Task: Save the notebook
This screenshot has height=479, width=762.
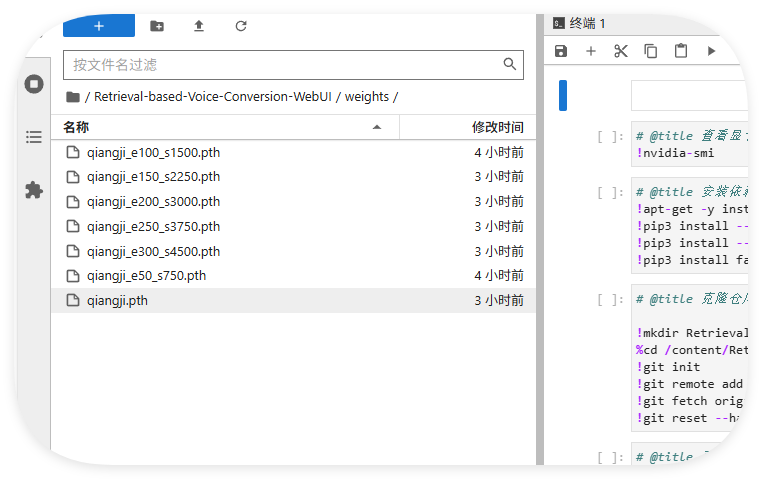Action: (x=561, y=51)
